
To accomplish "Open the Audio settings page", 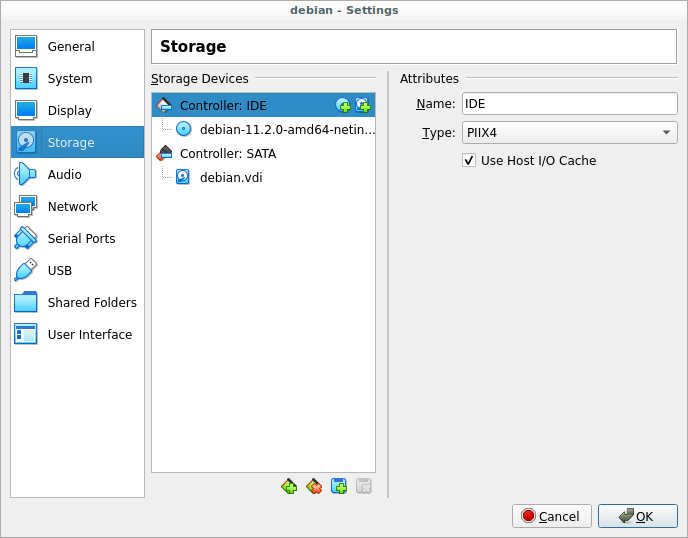I will pos(65,174).
